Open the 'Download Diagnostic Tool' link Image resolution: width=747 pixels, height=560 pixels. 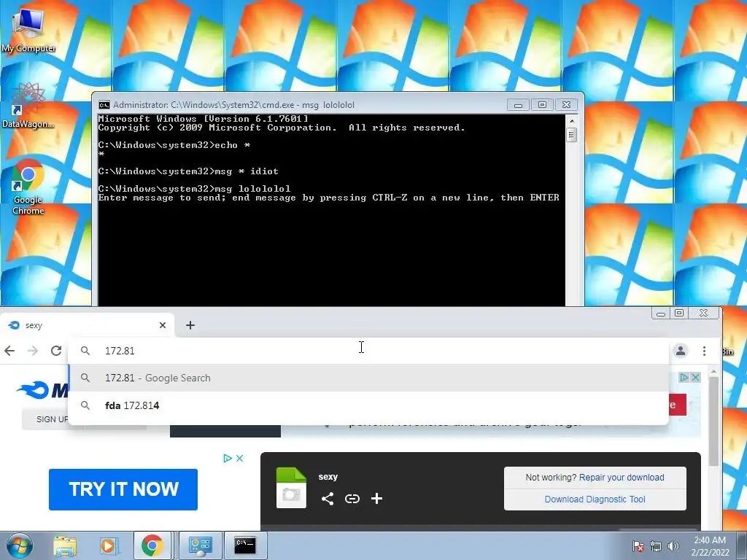[x=595, y=499]
